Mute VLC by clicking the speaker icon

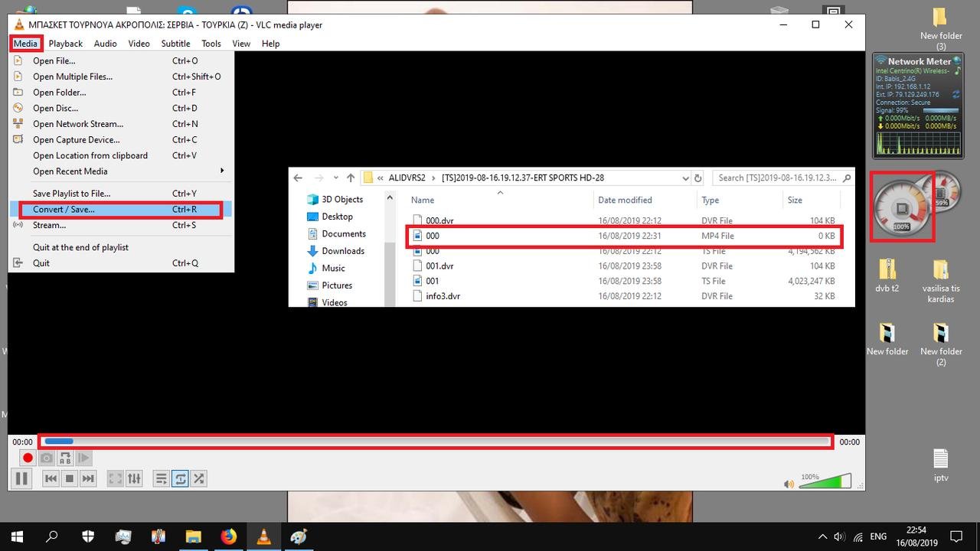click(x=789, y=484)
